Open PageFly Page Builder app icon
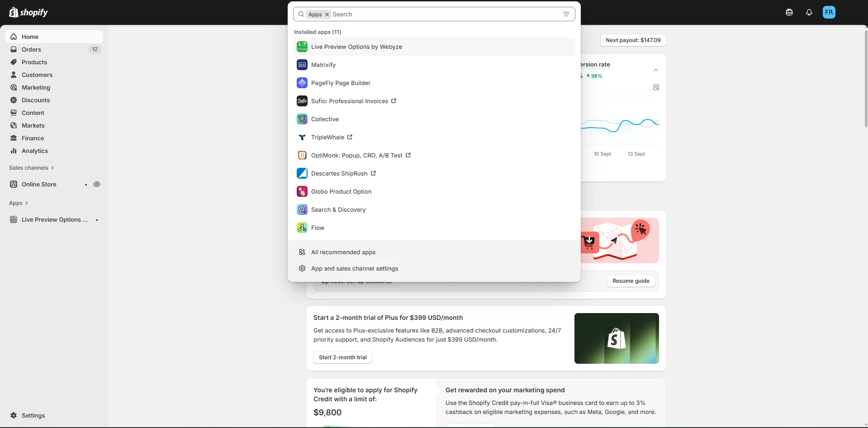 tap(302, 83)
